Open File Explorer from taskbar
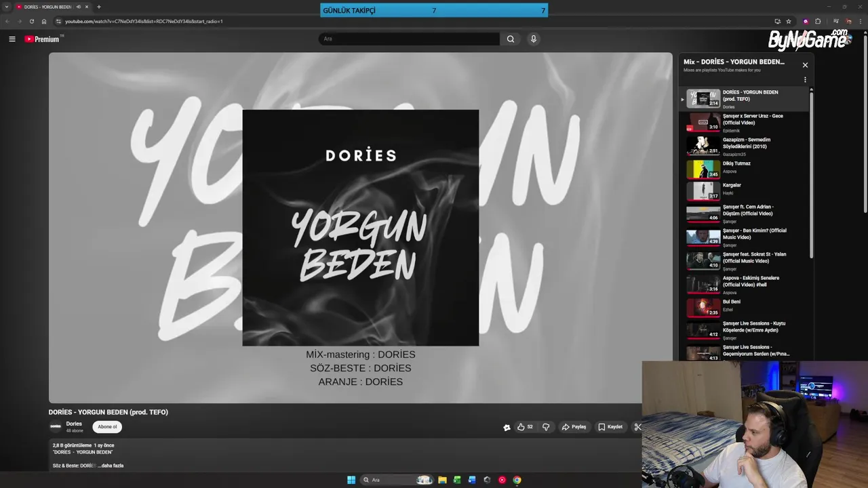Viewport: 868px width, 488px height. pos(442,480)
